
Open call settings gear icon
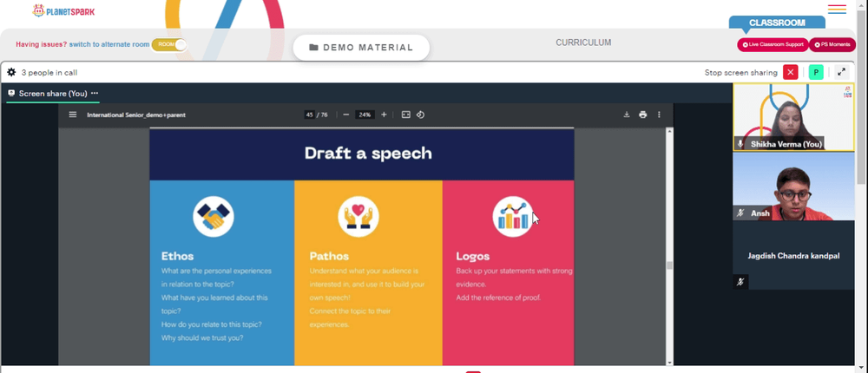click(11, 72)
